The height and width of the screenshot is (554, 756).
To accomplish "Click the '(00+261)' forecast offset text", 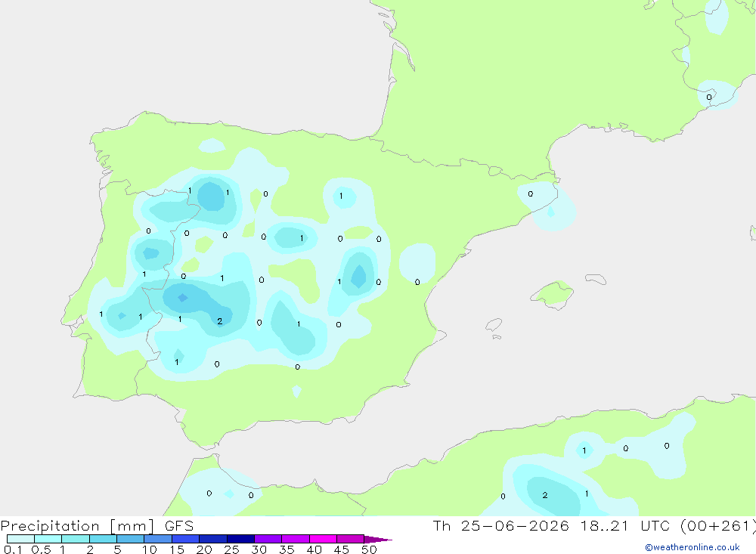I will (x=718, y=526).
